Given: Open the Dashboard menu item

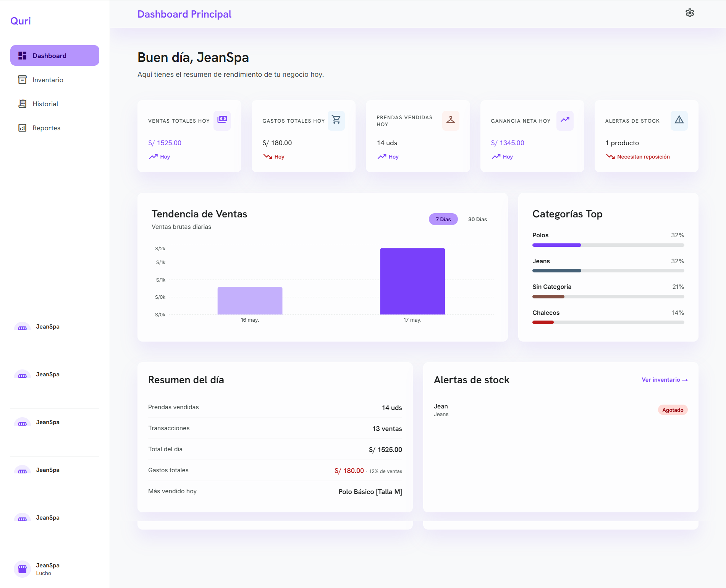Looking at the screenshot, I should tap(55, 56).
